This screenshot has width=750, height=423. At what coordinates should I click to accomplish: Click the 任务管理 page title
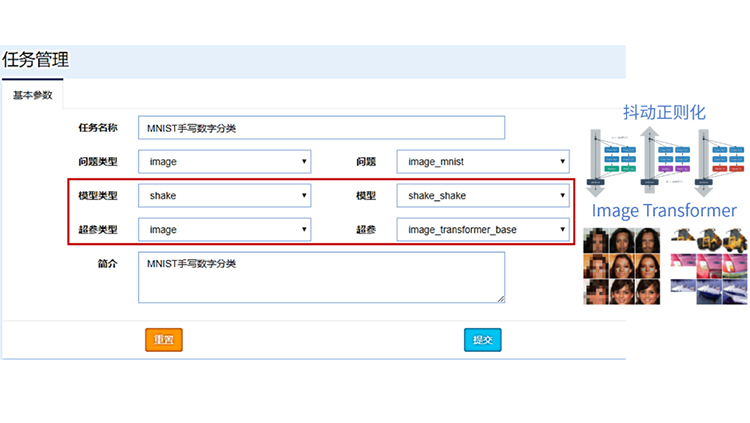tap(36, 60)
